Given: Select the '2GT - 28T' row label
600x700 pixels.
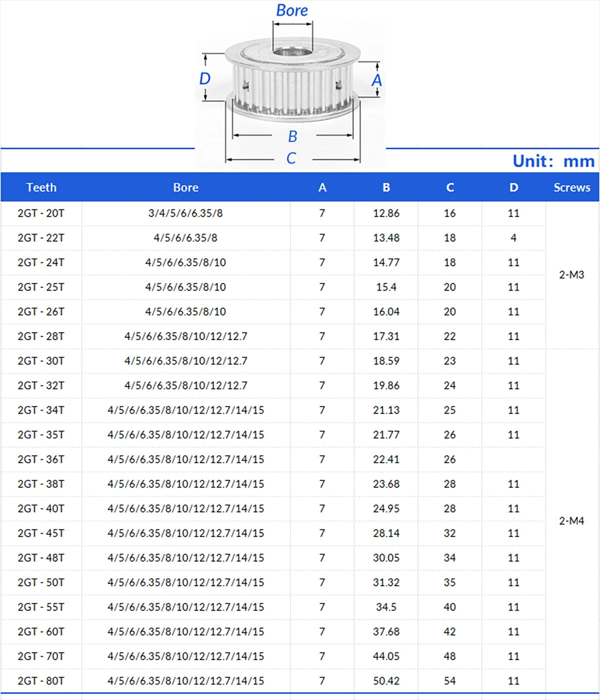Looking at the screenshot, I should pyautogui.click(x=41, y=336).
